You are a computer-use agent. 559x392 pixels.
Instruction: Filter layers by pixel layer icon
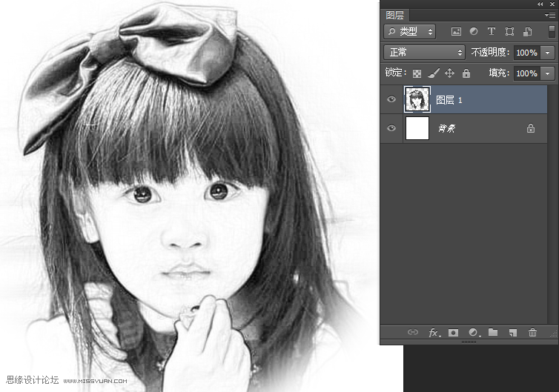click(x=456, y=31)
